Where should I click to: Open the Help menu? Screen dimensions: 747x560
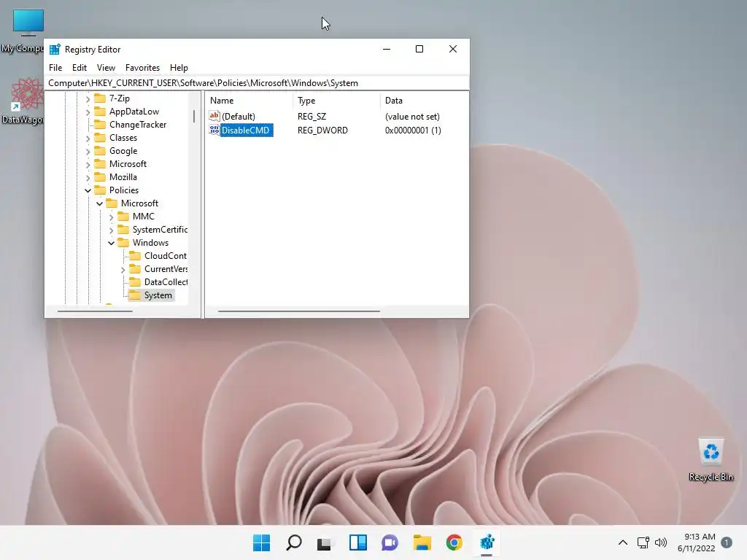(x=179, y=68)
